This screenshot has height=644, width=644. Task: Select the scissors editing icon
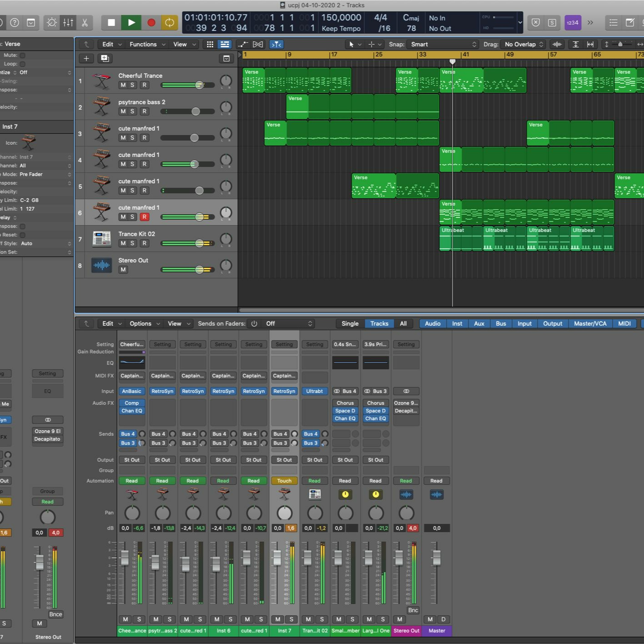(x=85, y=23)
